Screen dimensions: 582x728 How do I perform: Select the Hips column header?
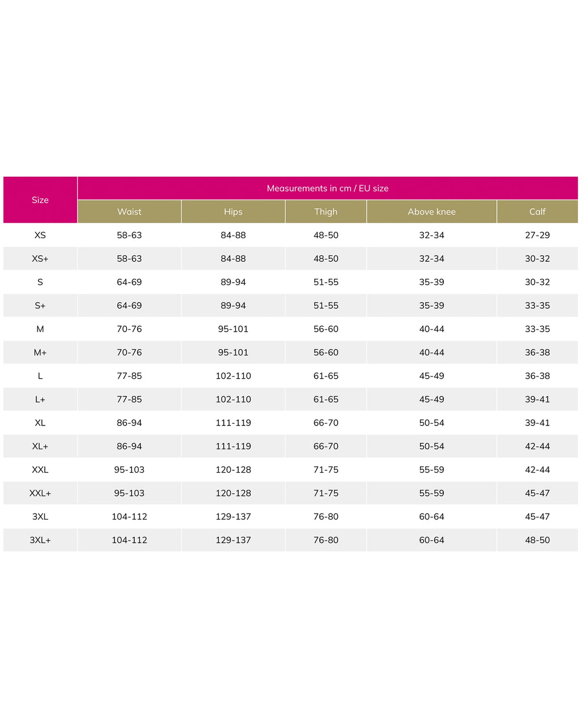click(233, 212)
